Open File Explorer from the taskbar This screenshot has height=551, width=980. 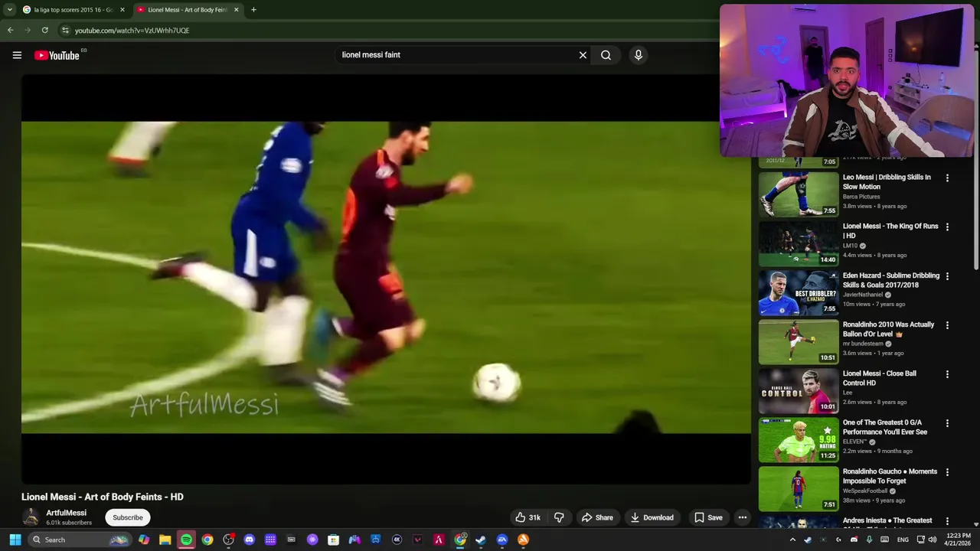point(165,540)
